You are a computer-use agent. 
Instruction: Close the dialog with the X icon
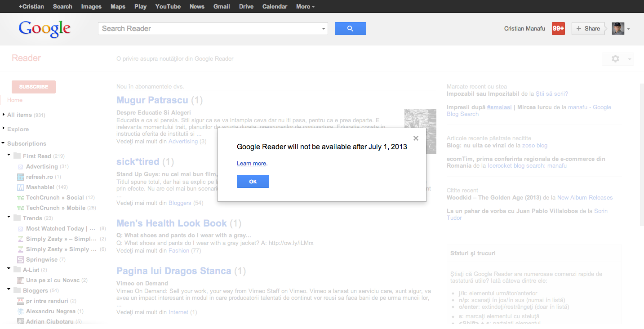[x=416, y=138]
